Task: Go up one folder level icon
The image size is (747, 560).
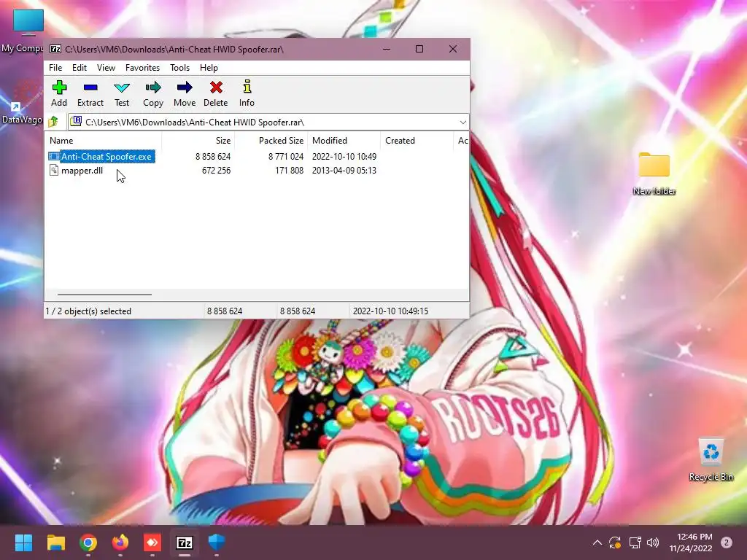Action: point(53,122)
